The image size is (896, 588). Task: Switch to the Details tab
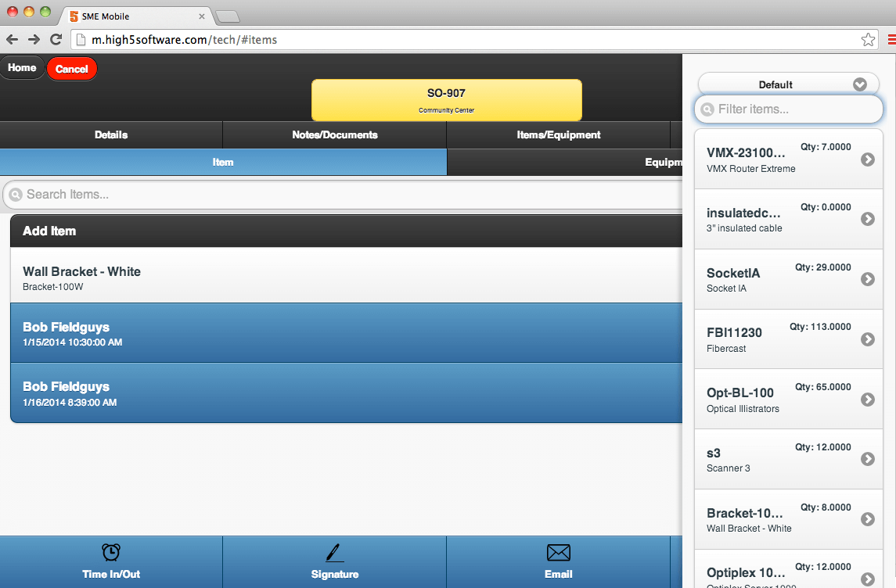point(111,134)
